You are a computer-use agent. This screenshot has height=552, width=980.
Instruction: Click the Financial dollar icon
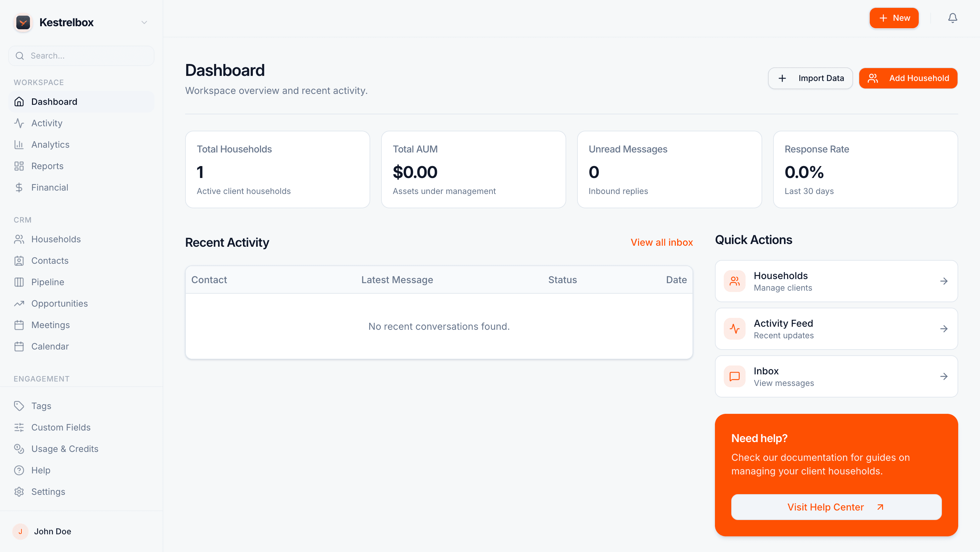tap(19, 187)
